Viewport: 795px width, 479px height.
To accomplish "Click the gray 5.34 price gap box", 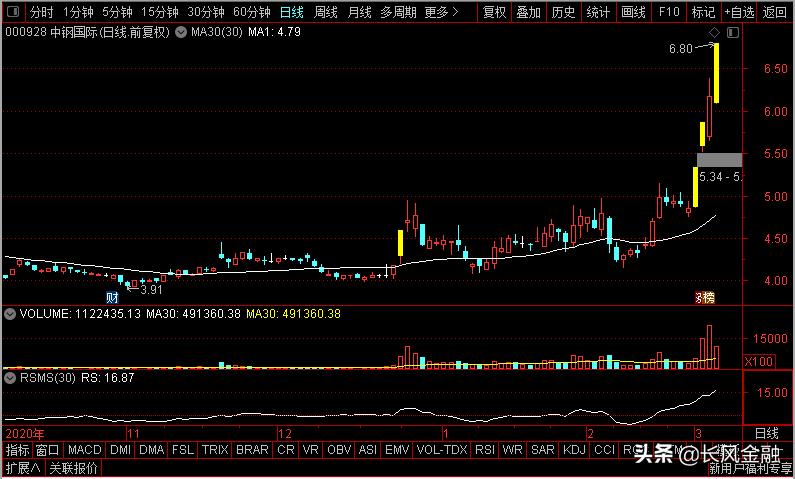I will pyautogui.click(x=719, y=160).
